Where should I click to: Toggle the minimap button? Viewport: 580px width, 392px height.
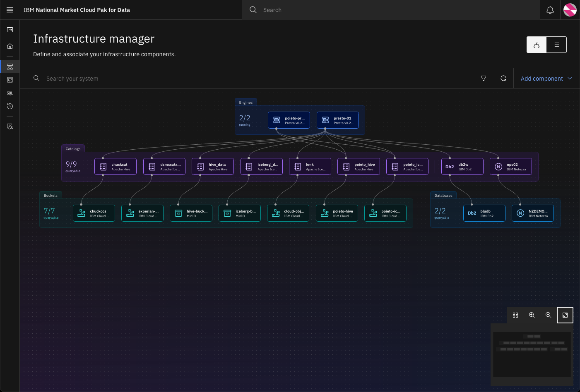coord(565,315)
